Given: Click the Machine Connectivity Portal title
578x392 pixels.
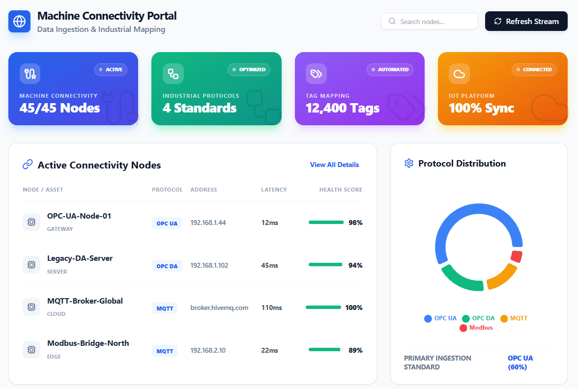Looking at the screenshot, I should point(107,16).
